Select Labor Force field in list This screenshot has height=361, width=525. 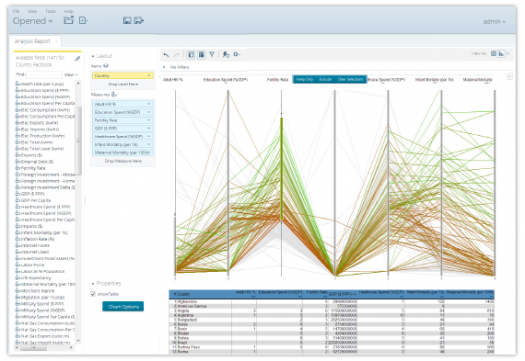30,265
